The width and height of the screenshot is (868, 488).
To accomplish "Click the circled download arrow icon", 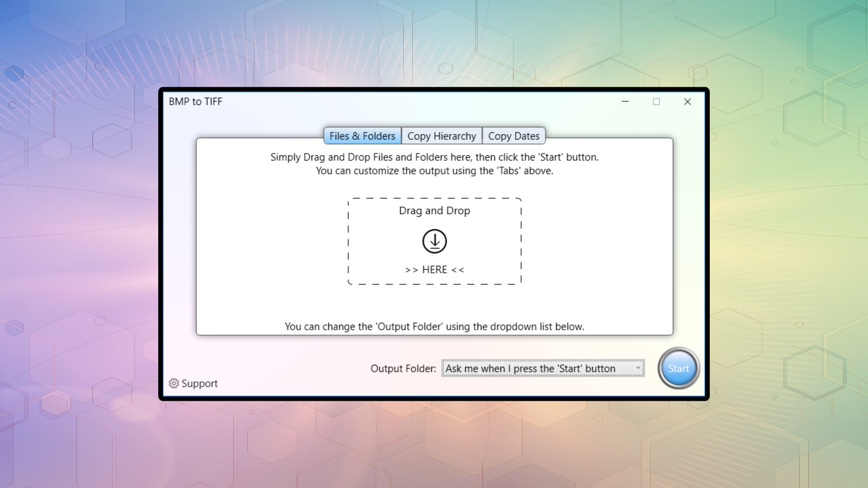I will point(434,241).
